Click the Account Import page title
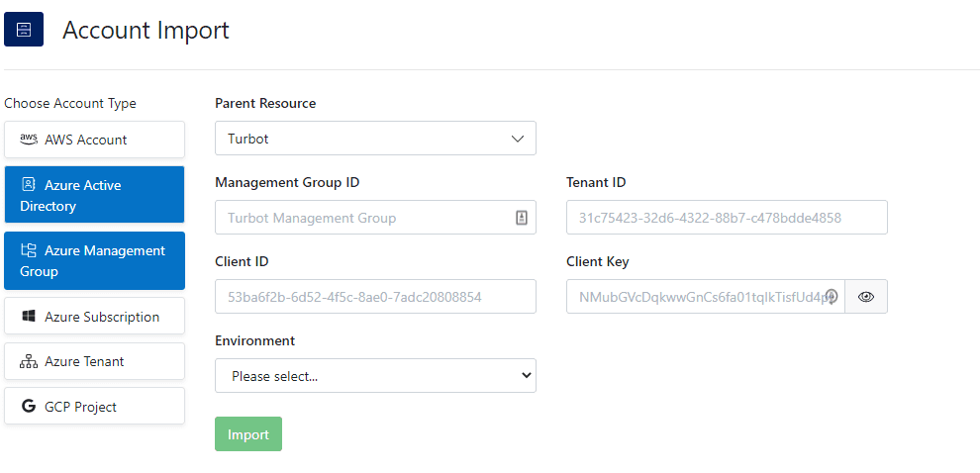The height and width of the screenshot is (473, 980). pyautogui.click(x=146, y=30)
